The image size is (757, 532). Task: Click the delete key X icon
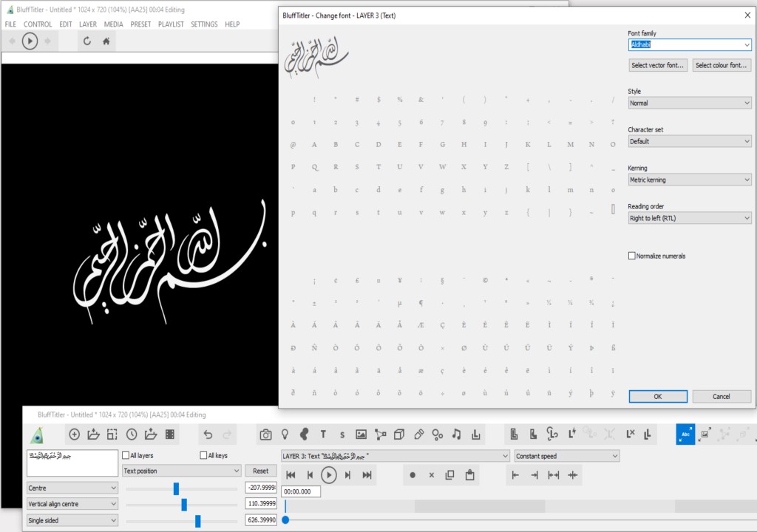pos(432,475)
